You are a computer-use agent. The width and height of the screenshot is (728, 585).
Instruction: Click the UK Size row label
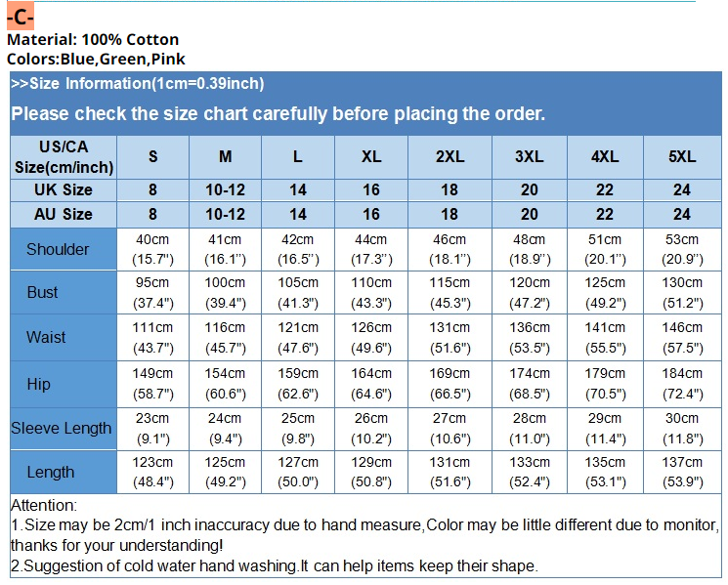pos(64,189)
